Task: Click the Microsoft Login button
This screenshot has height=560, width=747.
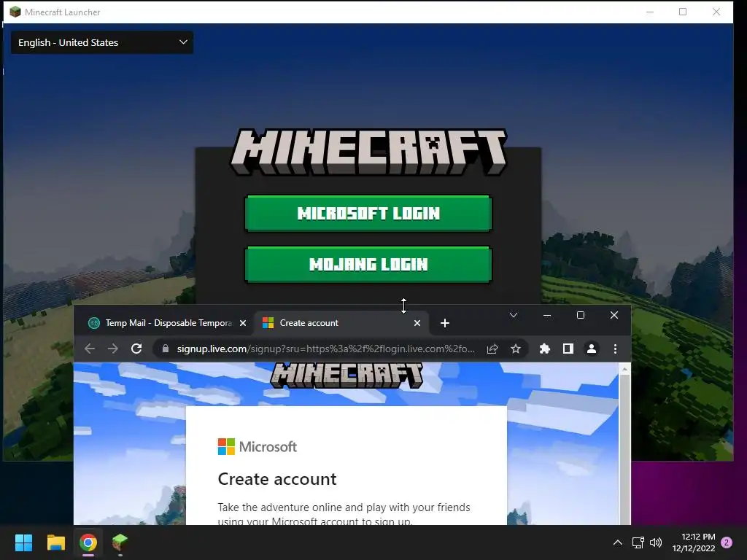Action: click(x=368, y=214)
